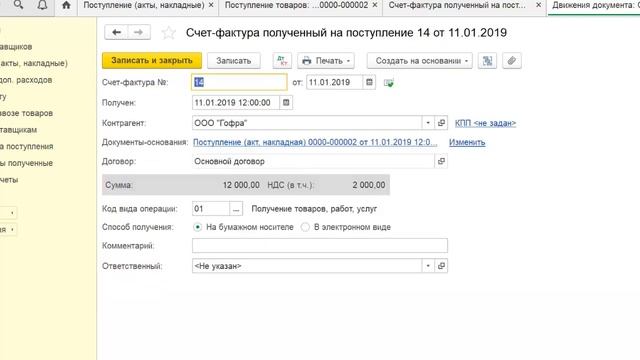
Task: Open the Ответственный record card
Action: (441, 266)
